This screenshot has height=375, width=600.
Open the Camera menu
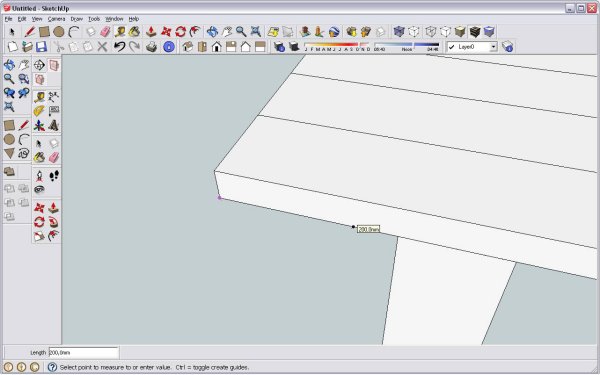(x=56, y=19)
